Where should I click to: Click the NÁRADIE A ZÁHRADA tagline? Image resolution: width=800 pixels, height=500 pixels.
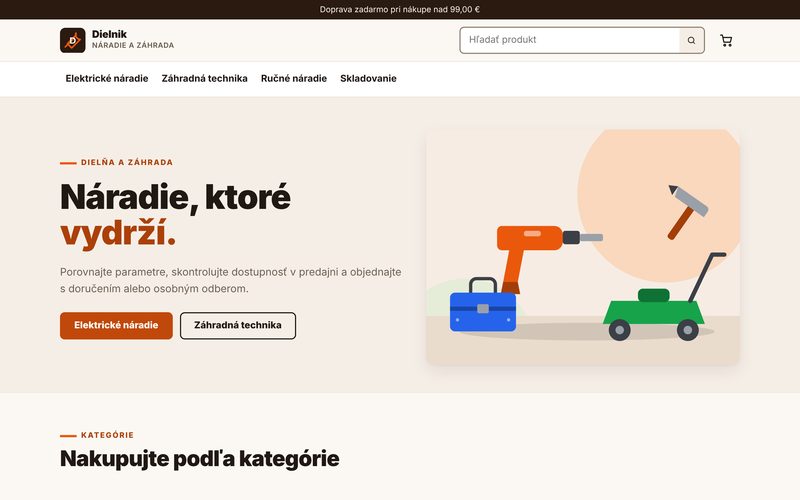[x=133, y=45]
